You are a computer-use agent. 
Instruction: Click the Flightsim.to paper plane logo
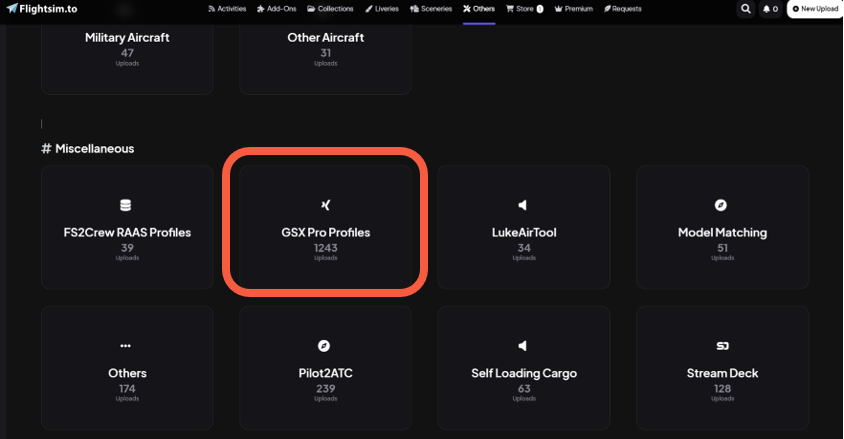coord(12,9)
